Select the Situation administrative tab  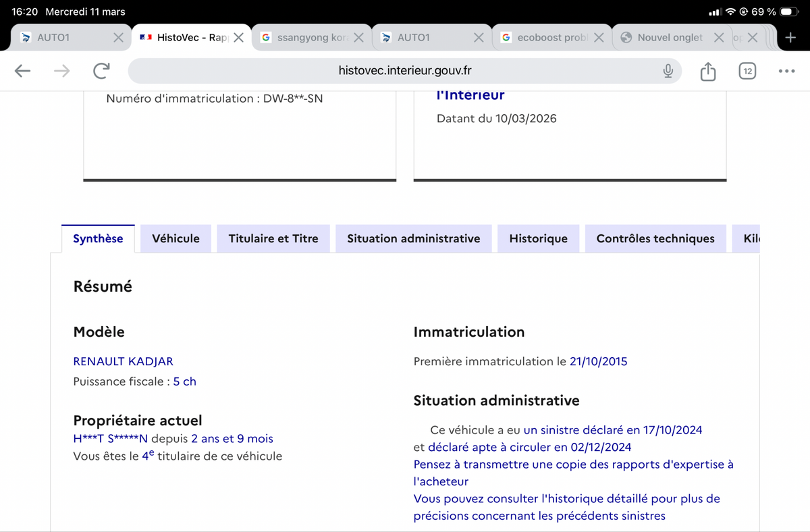click(413, 238)
